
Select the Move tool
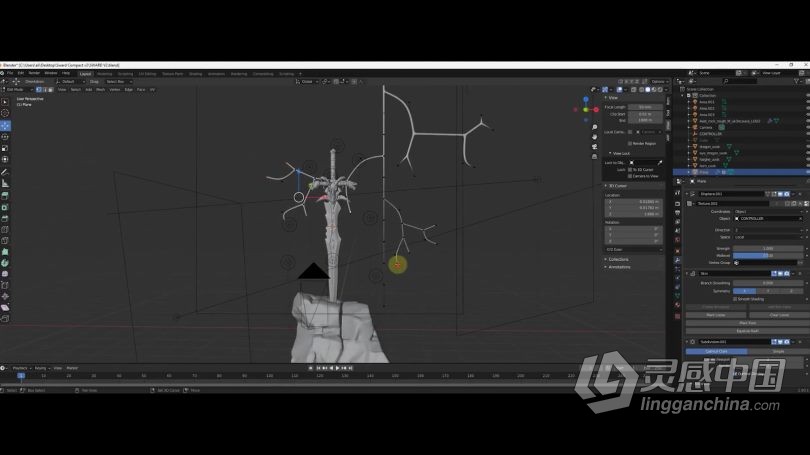(x=5, y=125)
